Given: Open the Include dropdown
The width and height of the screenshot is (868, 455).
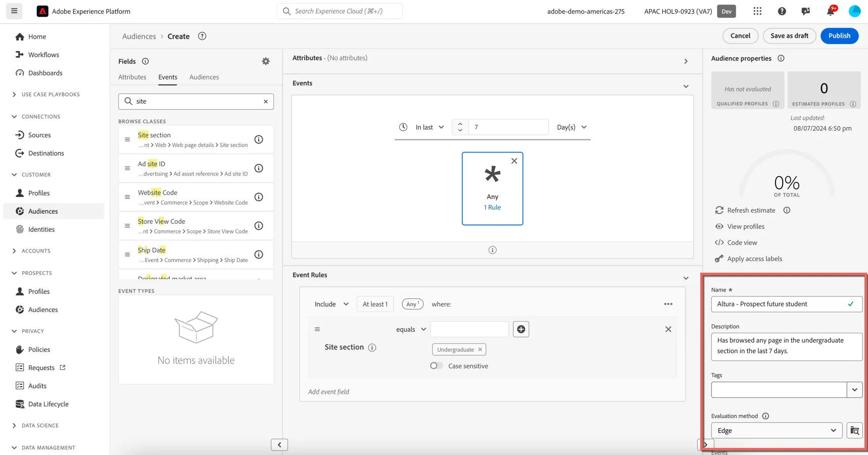Looking at the screenshot, I should [x=331, y=304].
